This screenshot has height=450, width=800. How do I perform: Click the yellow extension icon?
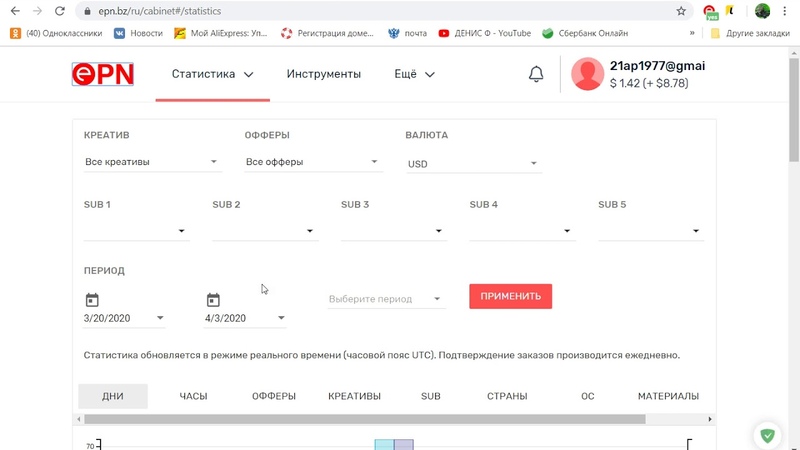click(730, 10)
